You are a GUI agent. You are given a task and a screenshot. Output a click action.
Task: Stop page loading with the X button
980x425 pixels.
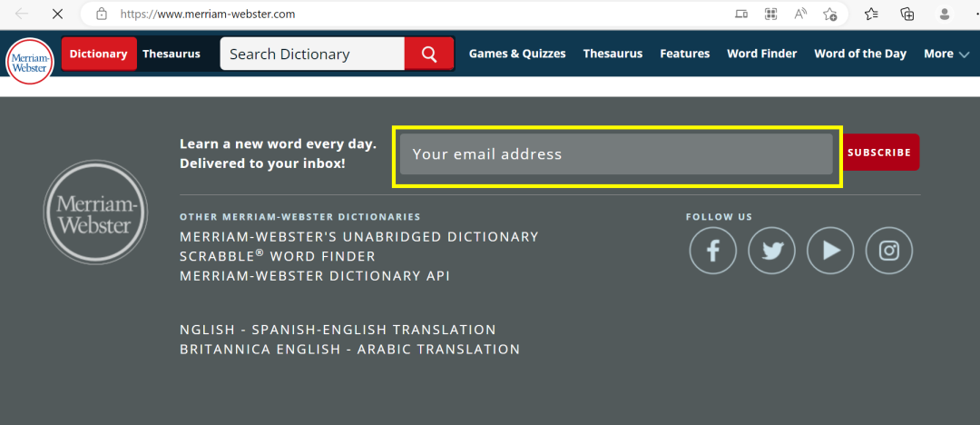tap(57, 14)
